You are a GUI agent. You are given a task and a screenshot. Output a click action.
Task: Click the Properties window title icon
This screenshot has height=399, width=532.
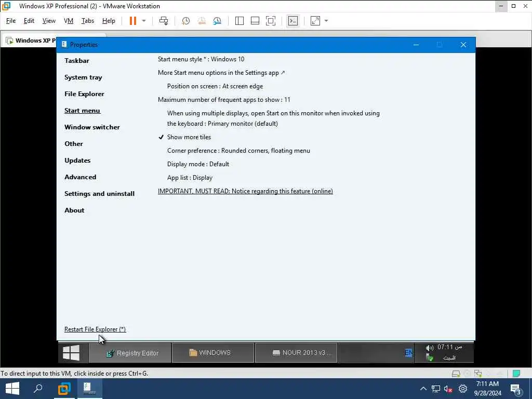[x=64, y=45]
